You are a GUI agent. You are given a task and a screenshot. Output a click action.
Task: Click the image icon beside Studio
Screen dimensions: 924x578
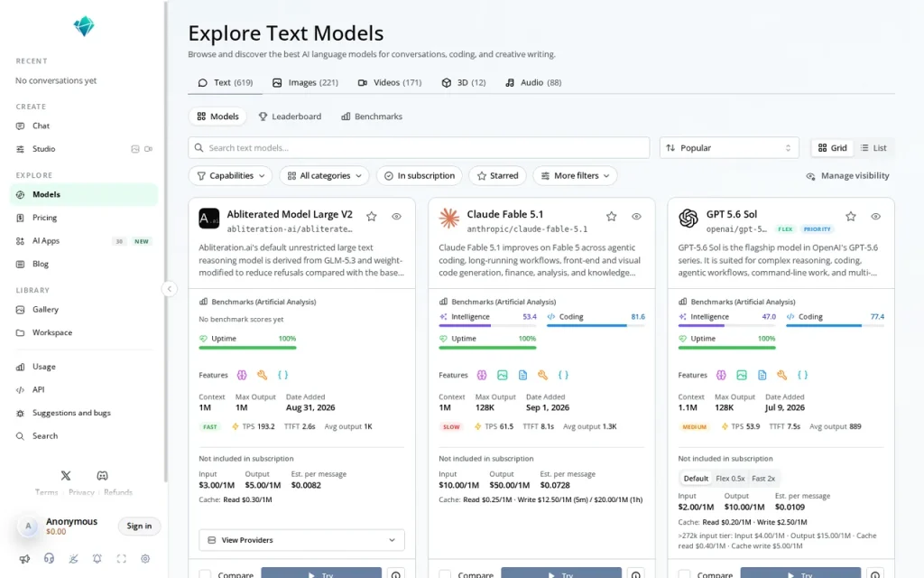point(135,149)
